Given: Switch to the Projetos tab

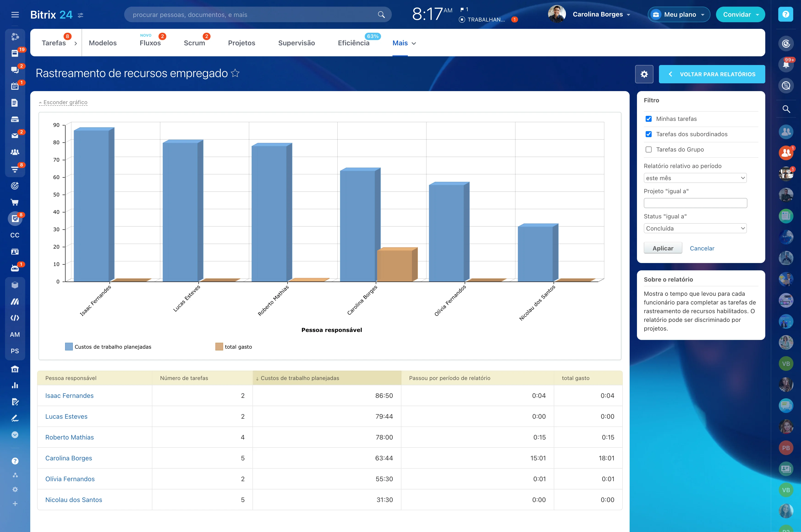Looking at the screenshot, I should tap(241, 43).
